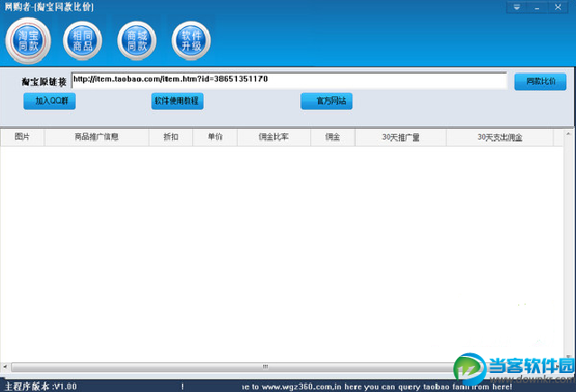Open the title bar dropdown menu icon
The image size is (576, 392).
517,7
